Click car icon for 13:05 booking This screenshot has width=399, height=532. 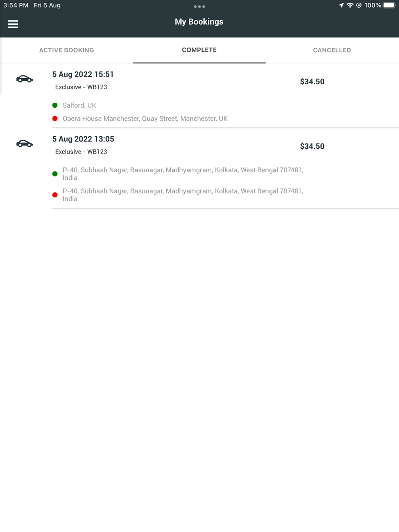point(25,144)
